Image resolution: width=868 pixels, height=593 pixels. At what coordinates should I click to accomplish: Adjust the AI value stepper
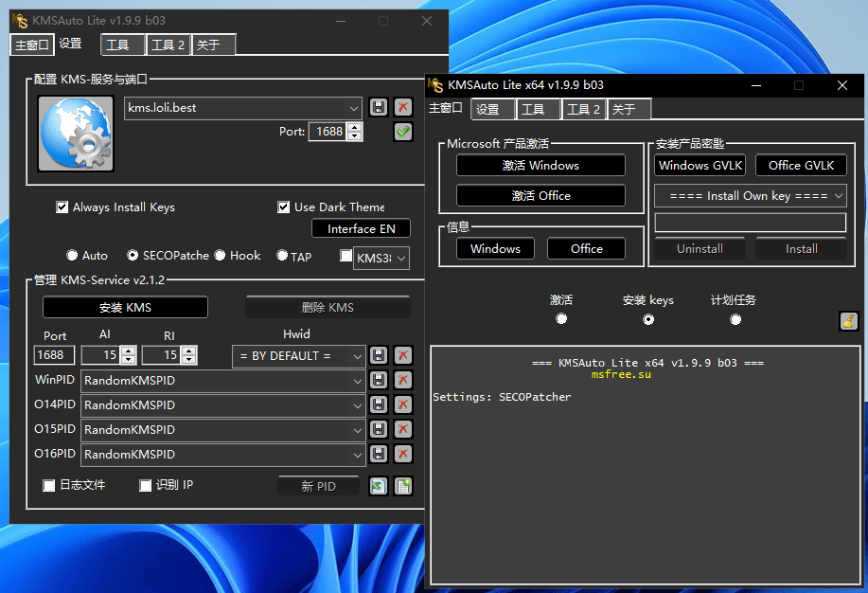[x=129, y=355]
